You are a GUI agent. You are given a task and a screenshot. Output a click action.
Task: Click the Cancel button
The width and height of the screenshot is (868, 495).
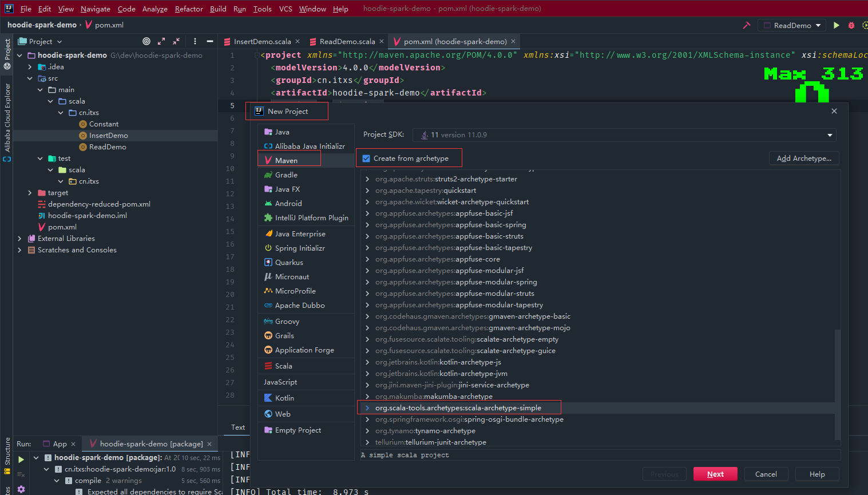click(766, 474)
